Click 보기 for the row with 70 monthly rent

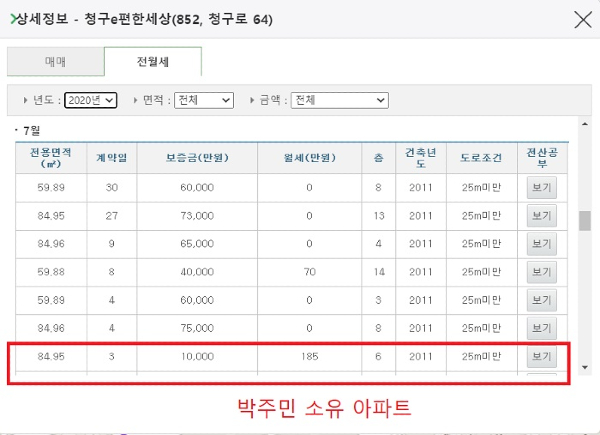coord(542,271)
